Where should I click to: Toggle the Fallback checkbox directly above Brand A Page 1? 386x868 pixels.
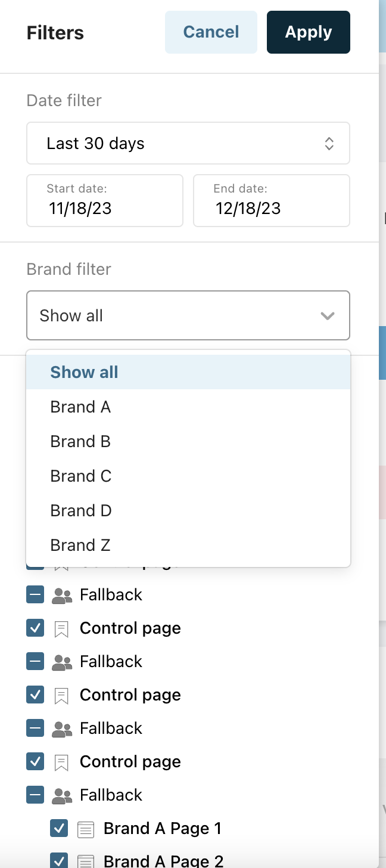coord(35,795)
